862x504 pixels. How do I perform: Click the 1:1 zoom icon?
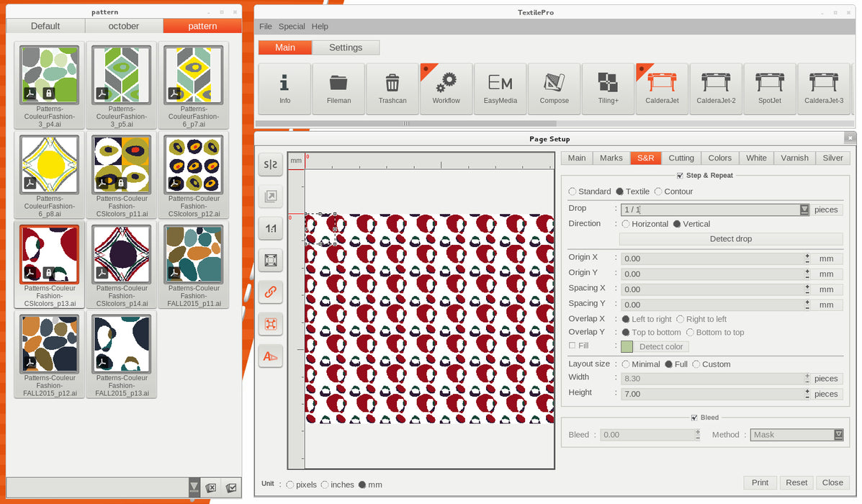[x=271, y=228]
